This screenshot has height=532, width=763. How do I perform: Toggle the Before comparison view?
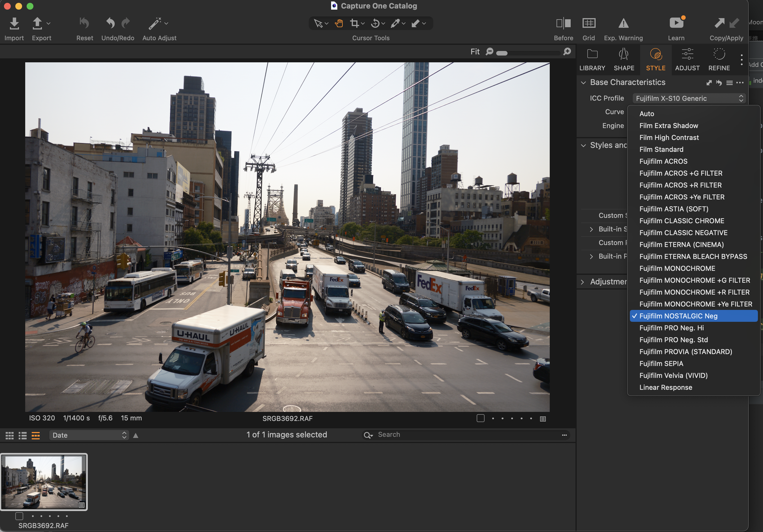point(563,23)
